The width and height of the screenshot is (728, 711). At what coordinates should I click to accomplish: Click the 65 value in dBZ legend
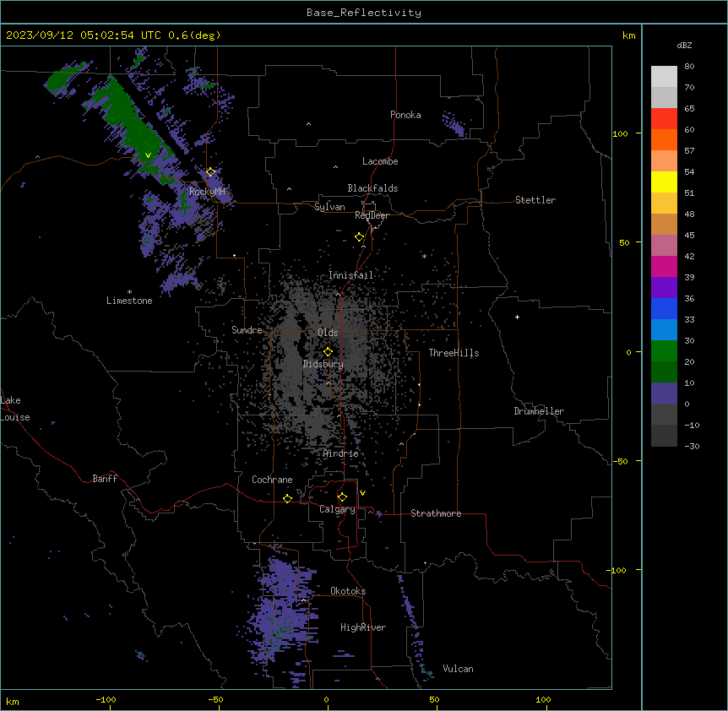coord(689,108)
